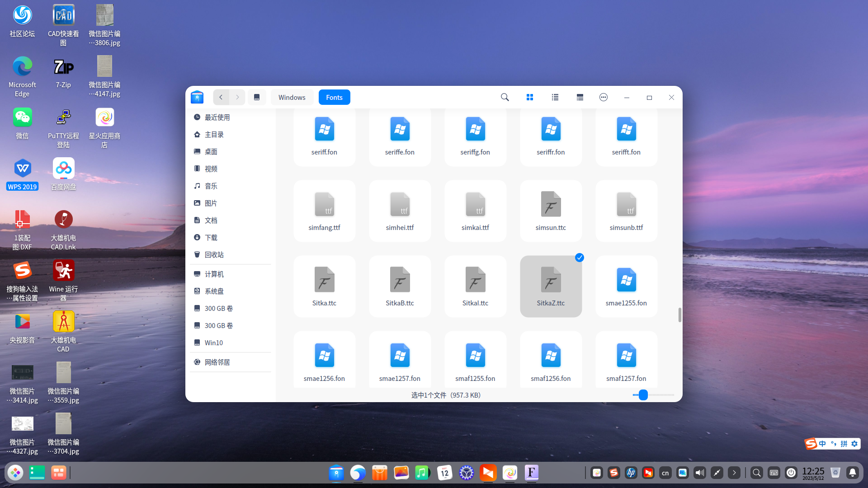
Task: Switch to list view mode
Action: (x=555, y=97)
